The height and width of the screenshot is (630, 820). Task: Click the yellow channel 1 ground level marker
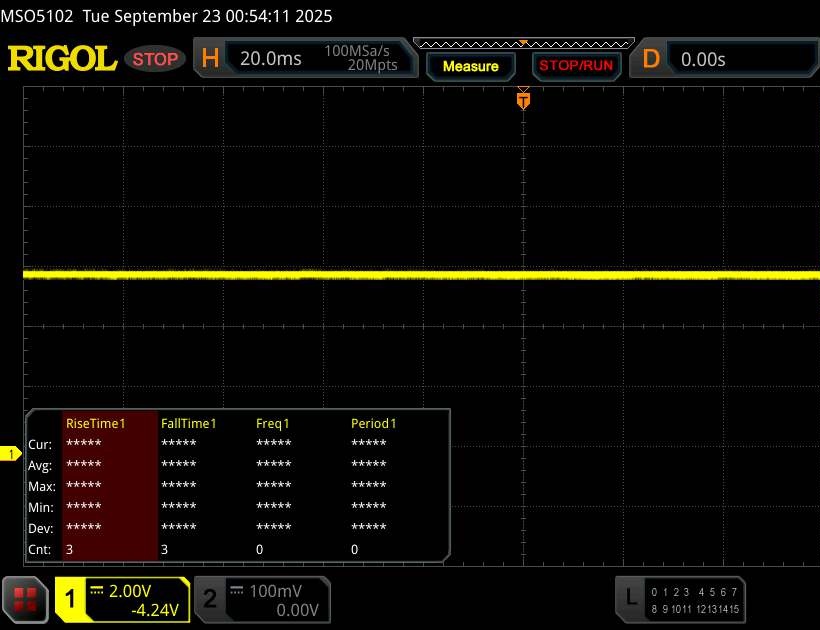[x=12, y=455]
